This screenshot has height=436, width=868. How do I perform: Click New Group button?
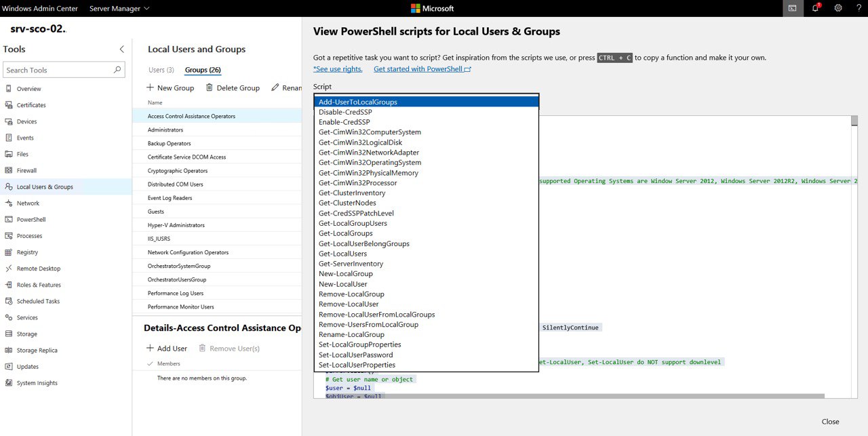click(170, 87)
